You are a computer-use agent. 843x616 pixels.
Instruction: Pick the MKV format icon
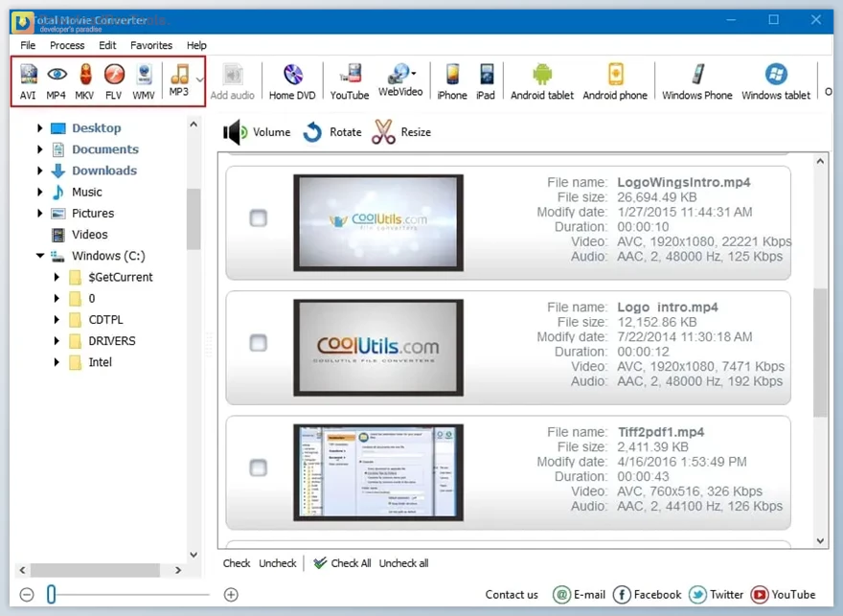(x=84, y=81)
